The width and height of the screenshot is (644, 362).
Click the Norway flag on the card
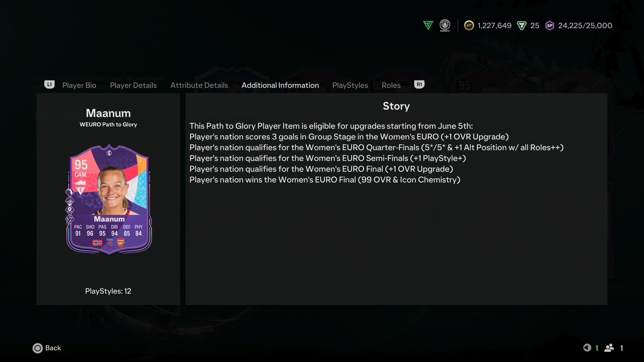[x=97, y=243]
